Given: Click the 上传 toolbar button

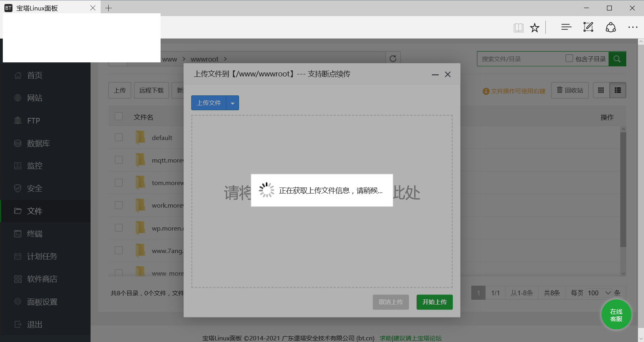Looking at the screenshot, I should (x=120, y=91).
